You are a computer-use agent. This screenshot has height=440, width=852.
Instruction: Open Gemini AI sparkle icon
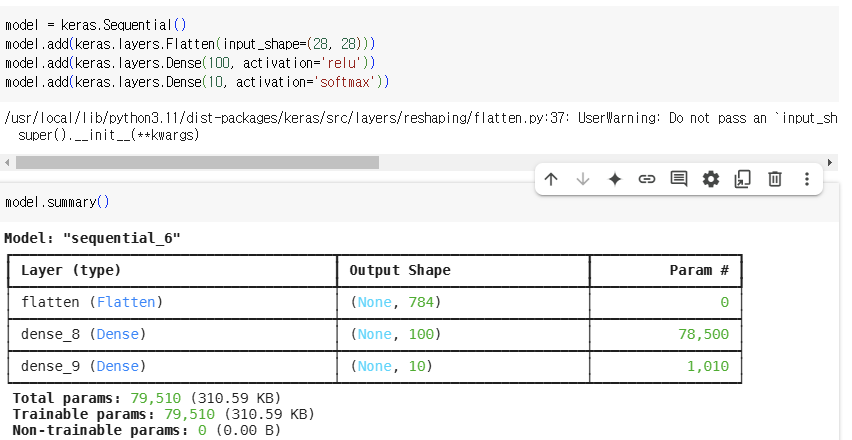[x=615, y=179]
